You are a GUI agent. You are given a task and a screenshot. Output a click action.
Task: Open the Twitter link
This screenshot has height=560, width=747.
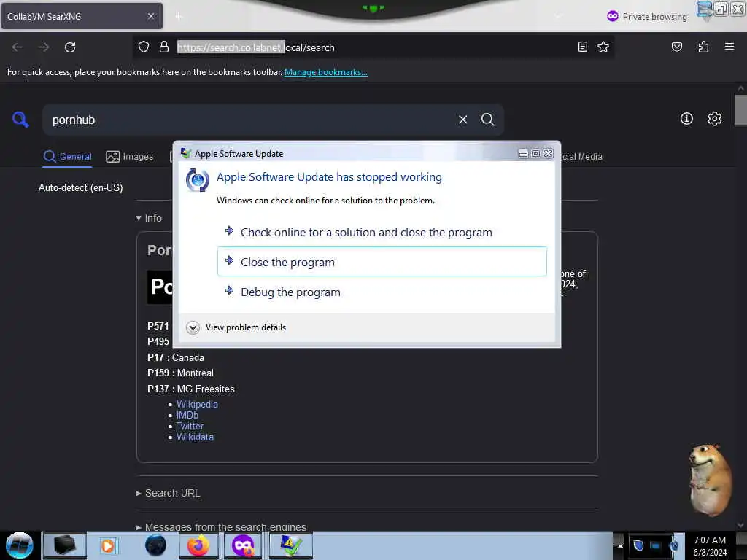tap(190, 426)
